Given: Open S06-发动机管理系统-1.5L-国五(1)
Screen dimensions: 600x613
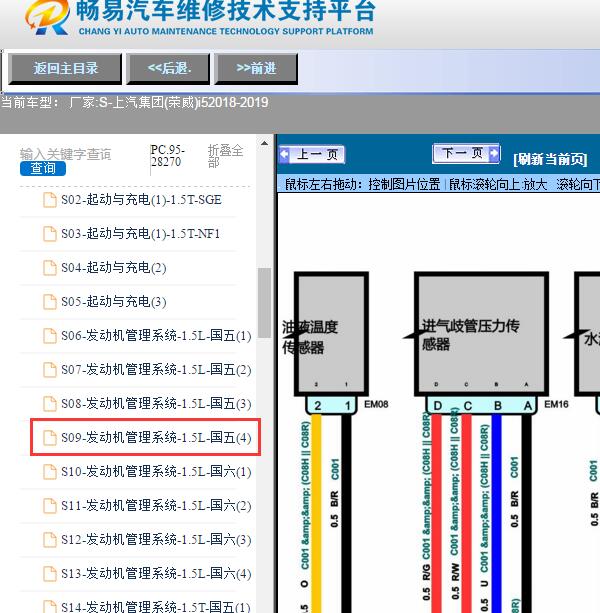Looking at the screenshot, I should 156,336.
